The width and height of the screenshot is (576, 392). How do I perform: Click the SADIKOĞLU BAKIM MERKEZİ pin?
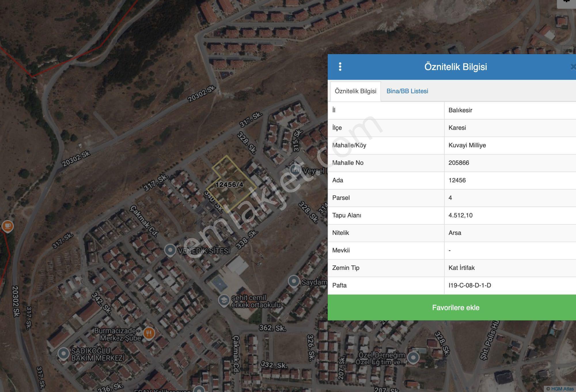63,353
